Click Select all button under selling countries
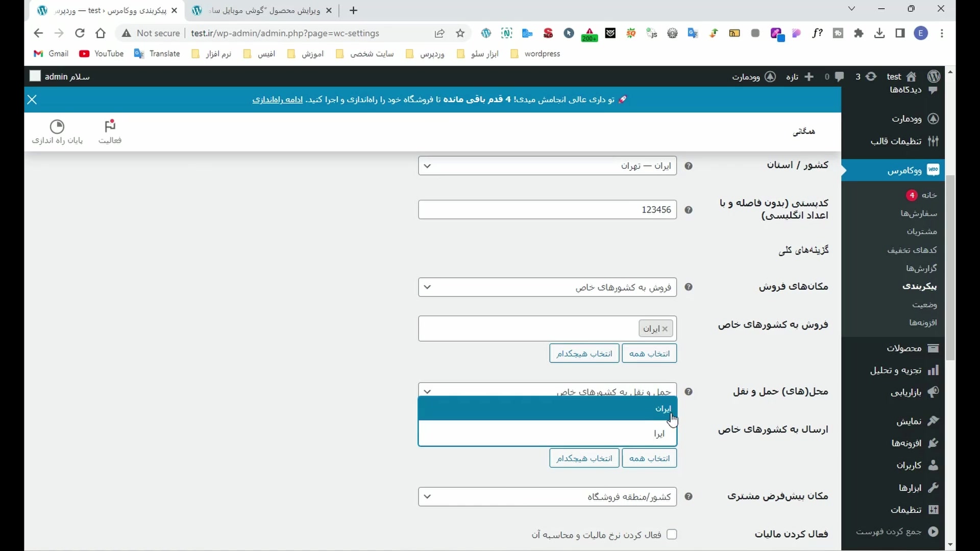Screen dimensions: 980x551 click(x=649, y=354)
